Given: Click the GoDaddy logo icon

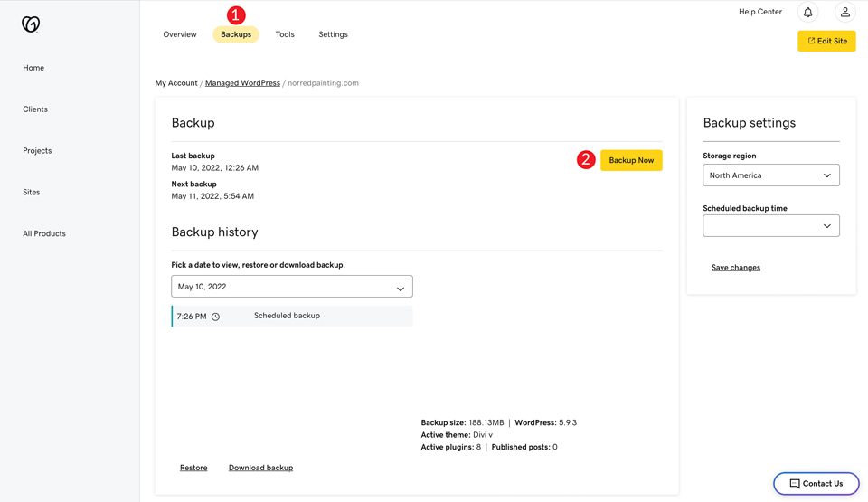Looking at the screenshot, I should tap(31, 24).
